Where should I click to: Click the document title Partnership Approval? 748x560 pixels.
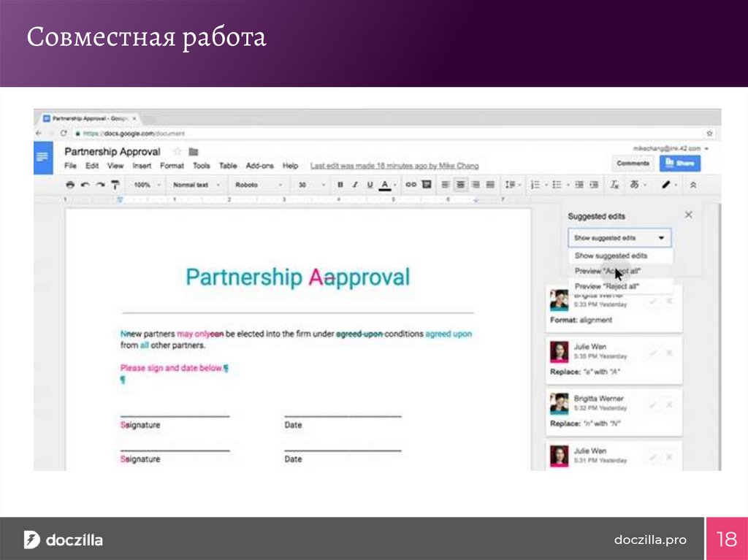click(x=112, y=151)
